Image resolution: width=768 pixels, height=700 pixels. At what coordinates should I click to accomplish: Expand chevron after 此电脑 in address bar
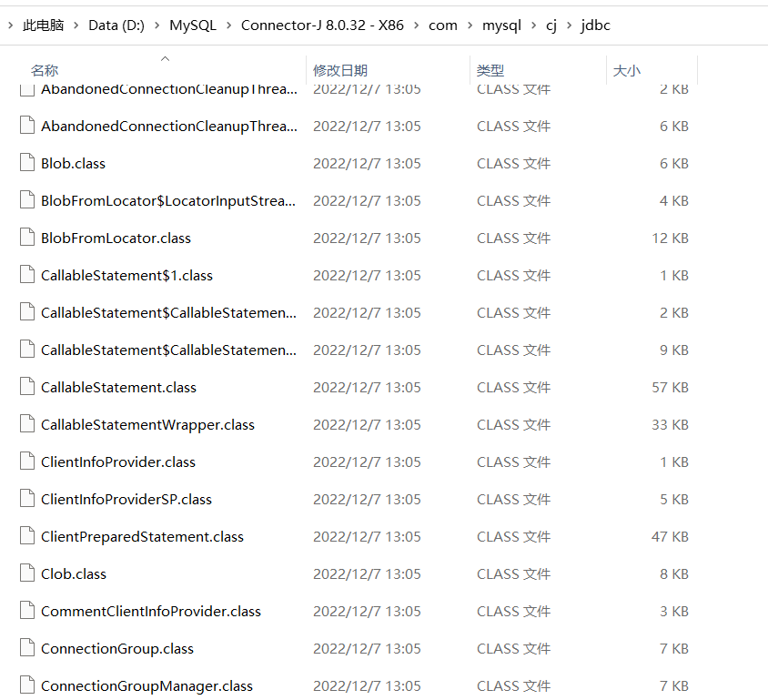tap(76, 25)
